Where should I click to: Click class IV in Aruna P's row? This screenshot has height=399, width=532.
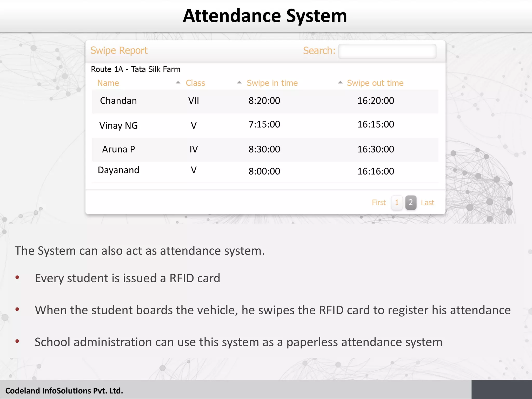(x=194, y=149)
